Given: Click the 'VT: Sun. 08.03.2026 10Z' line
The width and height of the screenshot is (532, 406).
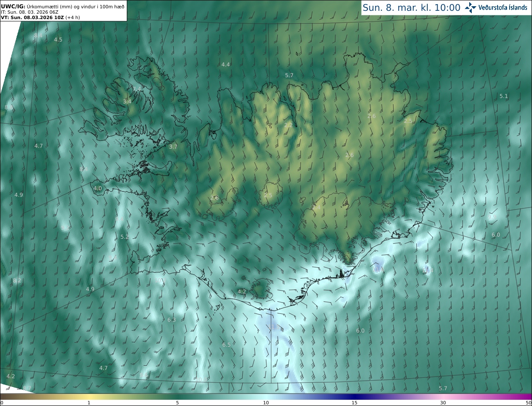Looking at the screenshot, I should point(32,17).
